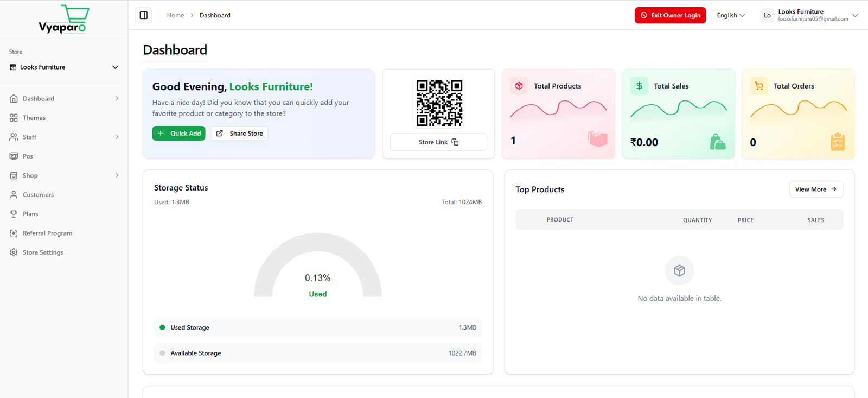Image resolution: width=868 pixels, height=398 pixels.
Task: Click the Home breadcrumb link
Action: [175, 15]
